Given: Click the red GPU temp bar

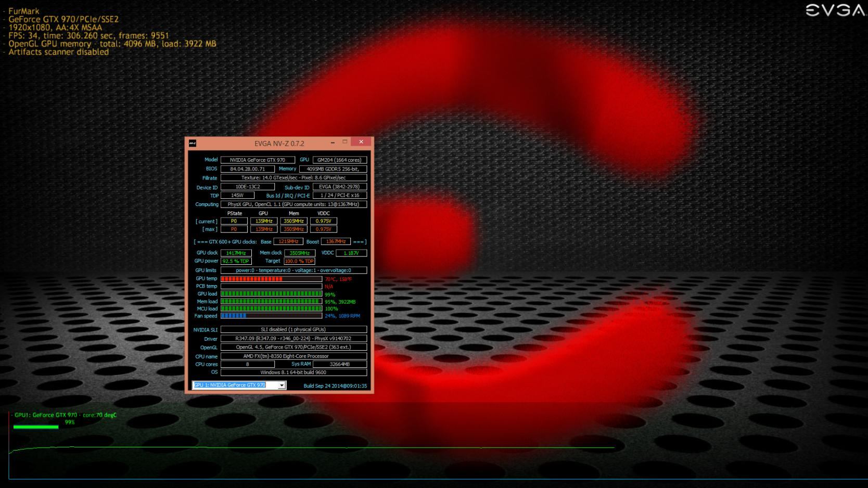Looking at the screenshot, I should click(271, 279).
